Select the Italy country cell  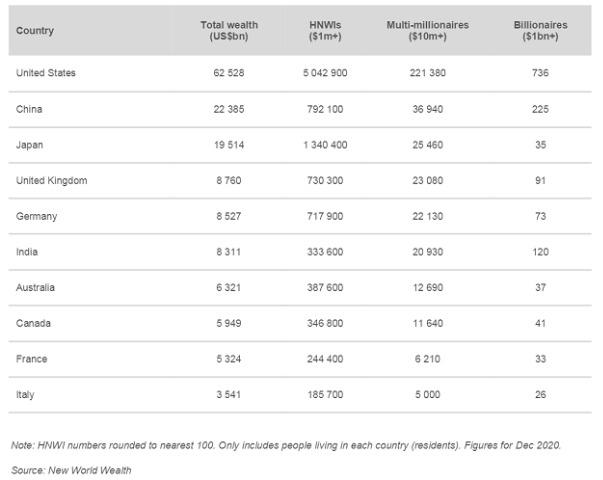point(25,395)
